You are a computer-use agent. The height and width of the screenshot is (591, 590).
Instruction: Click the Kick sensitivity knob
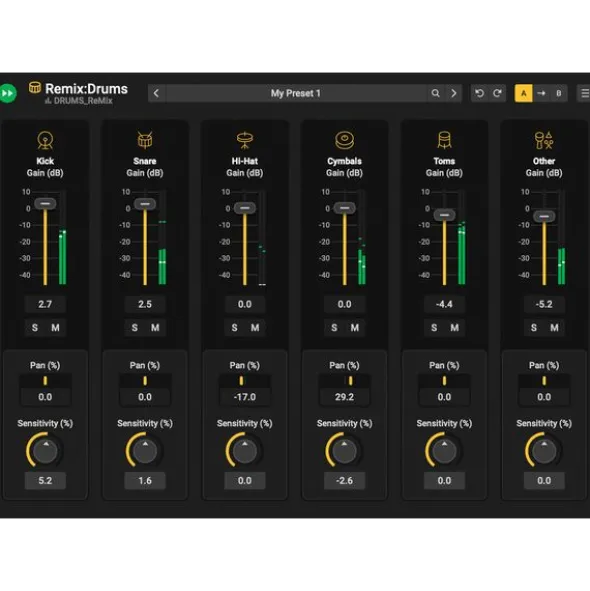tap(45, 451)
